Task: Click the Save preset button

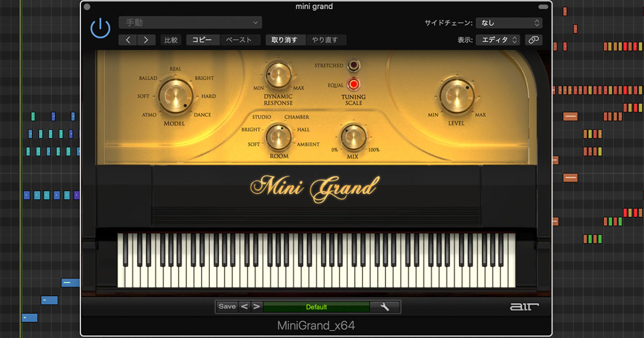Action: 227,307
